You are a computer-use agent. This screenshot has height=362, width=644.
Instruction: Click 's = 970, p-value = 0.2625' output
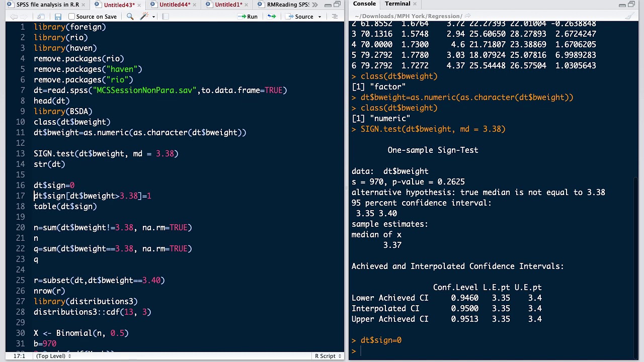(x=408, y=182)
